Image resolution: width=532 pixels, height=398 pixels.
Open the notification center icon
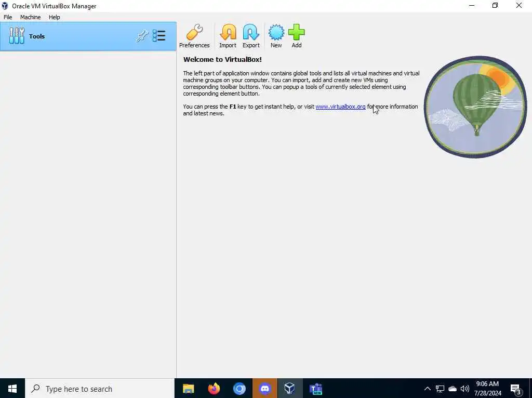516,389
